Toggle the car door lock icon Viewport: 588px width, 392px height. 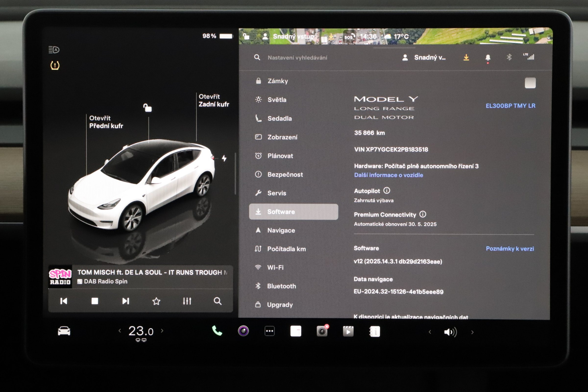point(147,107)
